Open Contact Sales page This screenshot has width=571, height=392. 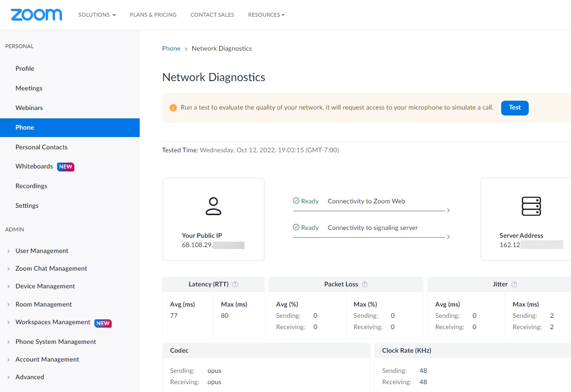tap(212, 15)
